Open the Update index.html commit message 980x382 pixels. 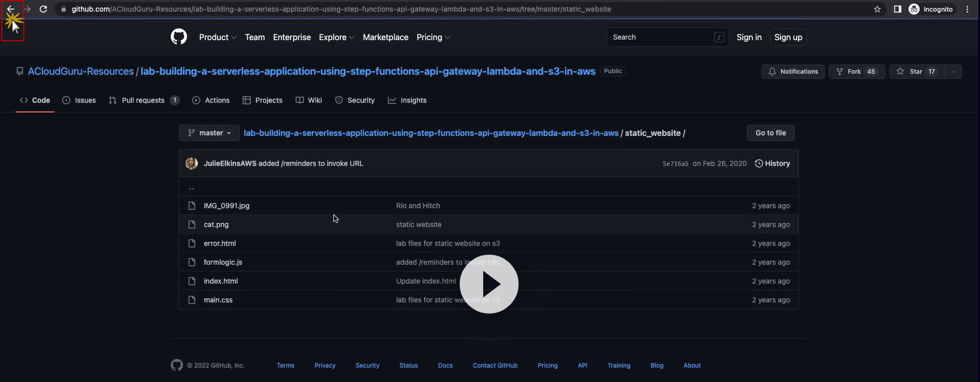click(x=426, y=281)
